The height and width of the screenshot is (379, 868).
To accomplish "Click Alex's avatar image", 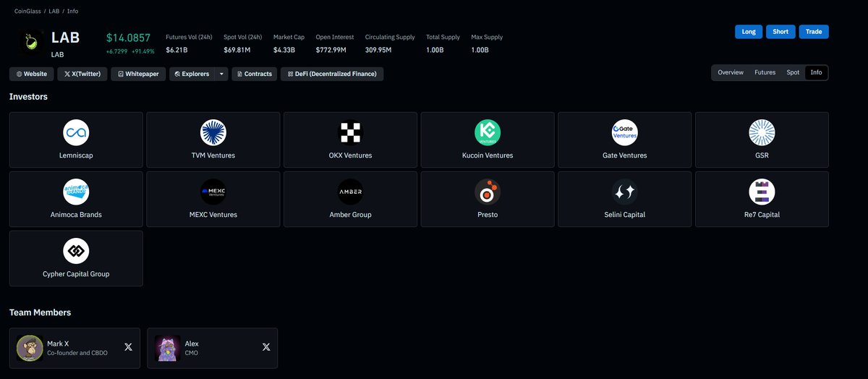I will (x=167, y=348).
